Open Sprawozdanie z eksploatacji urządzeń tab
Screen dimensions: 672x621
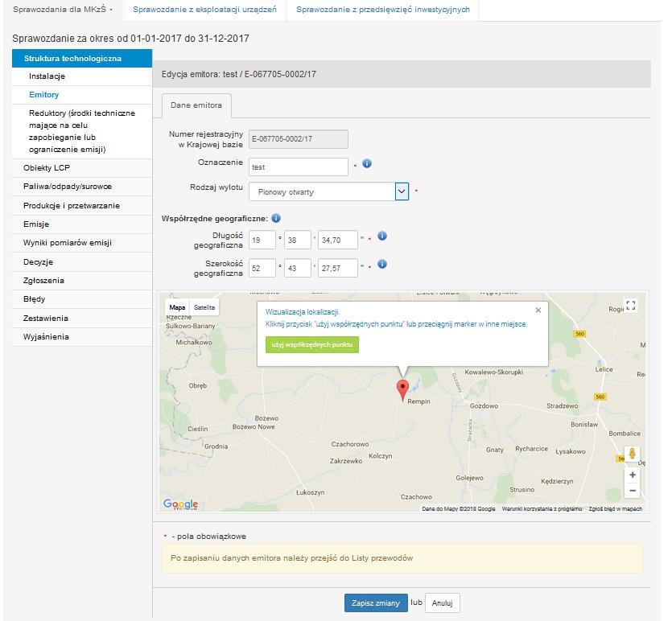[x=204, y=10]
